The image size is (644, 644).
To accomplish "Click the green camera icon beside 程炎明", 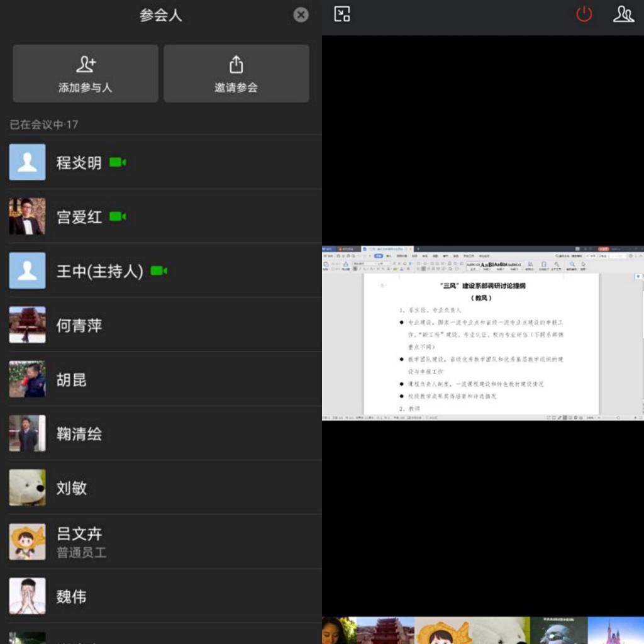I will (x=118, y=162).
